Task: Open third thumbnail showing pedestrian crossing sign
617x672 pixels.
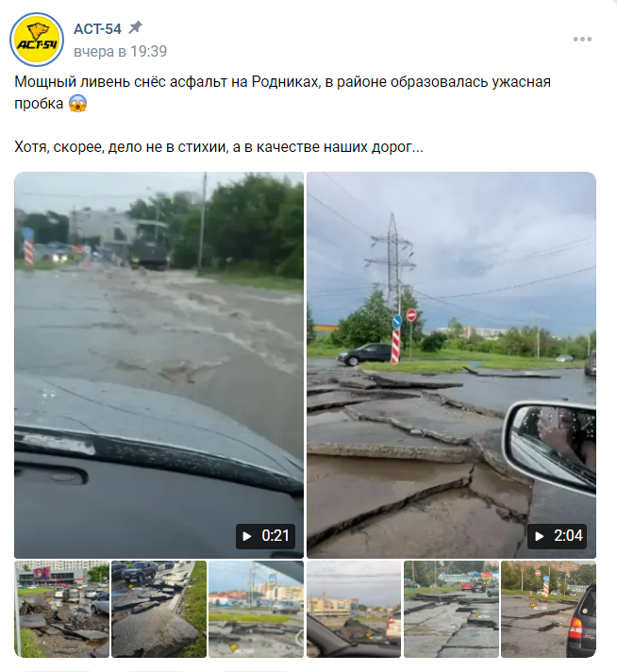Action: [x=257, y=609]
